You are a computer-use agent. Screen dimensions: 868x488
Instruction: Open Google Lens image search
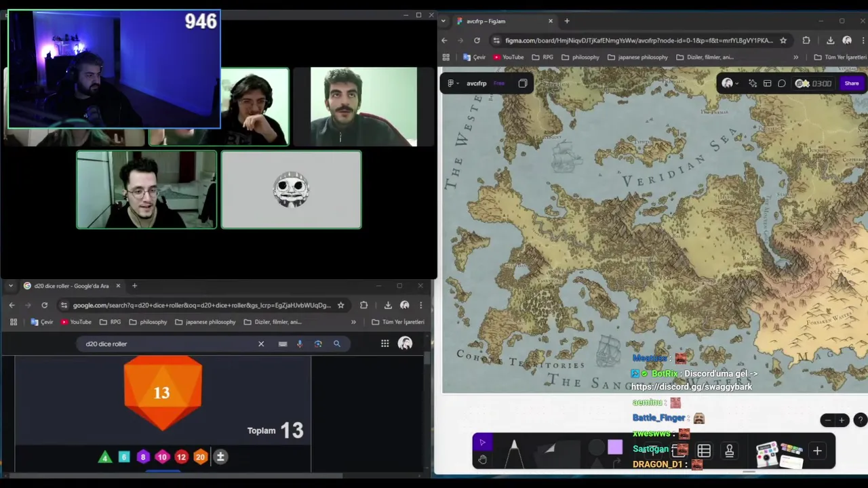(x=318, y=344)
